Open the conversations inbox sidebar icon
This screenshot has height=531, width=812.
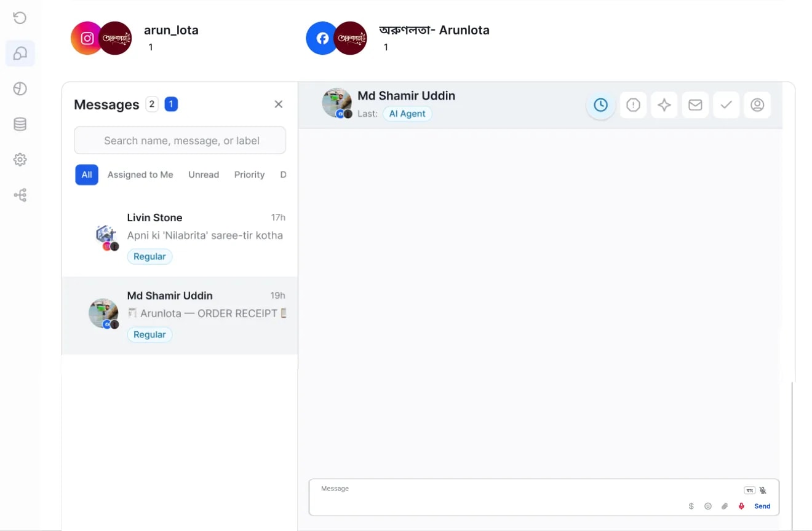[20, 53]
